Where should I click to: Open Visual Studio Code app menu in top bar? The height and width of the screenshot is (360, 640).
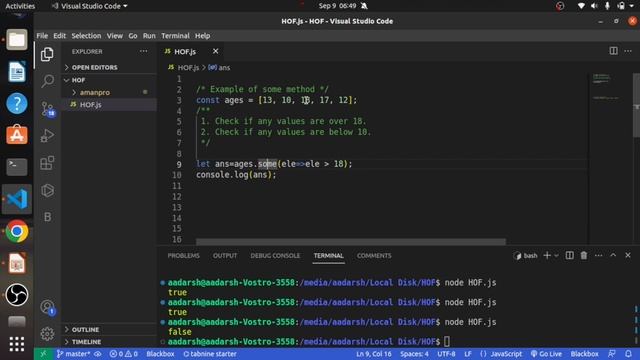click(x=90, y=6)
